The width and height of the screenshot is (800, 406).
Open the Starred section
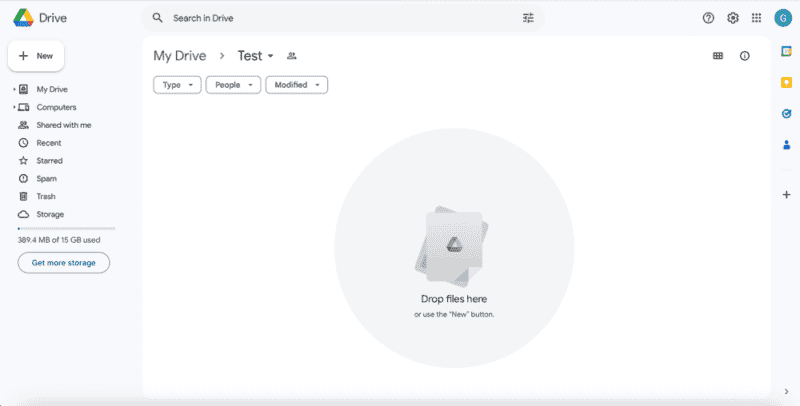coord(49,161)
